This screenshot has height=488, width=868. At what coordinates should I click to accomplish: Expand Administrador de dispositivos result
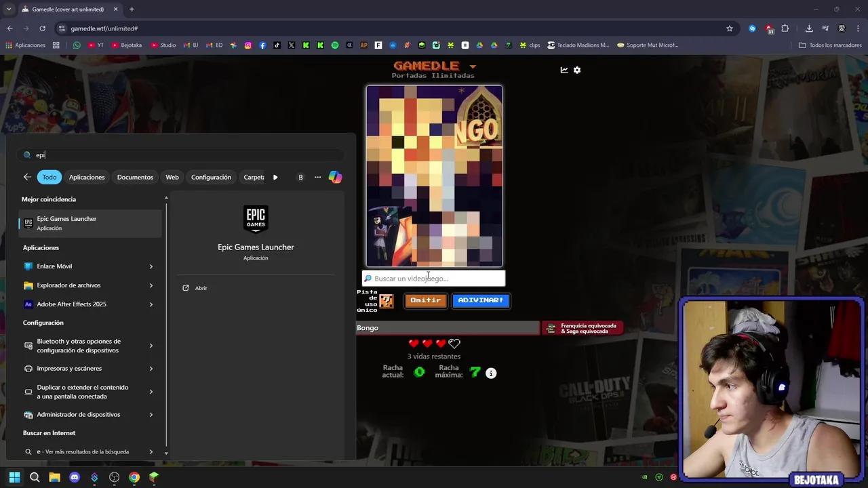pos(151,414)
